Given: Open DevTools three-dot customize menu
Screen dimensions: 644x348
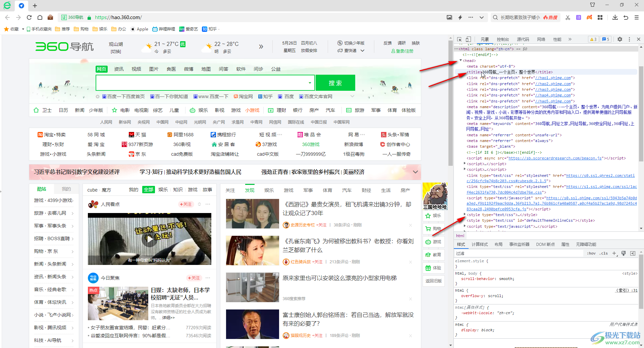Looking at the screenshot, I should tap(629, 39).
